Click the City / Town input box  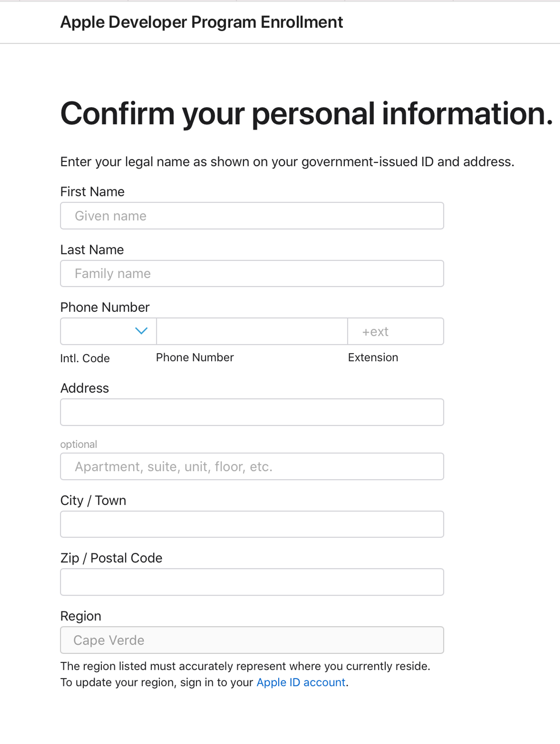252,524
